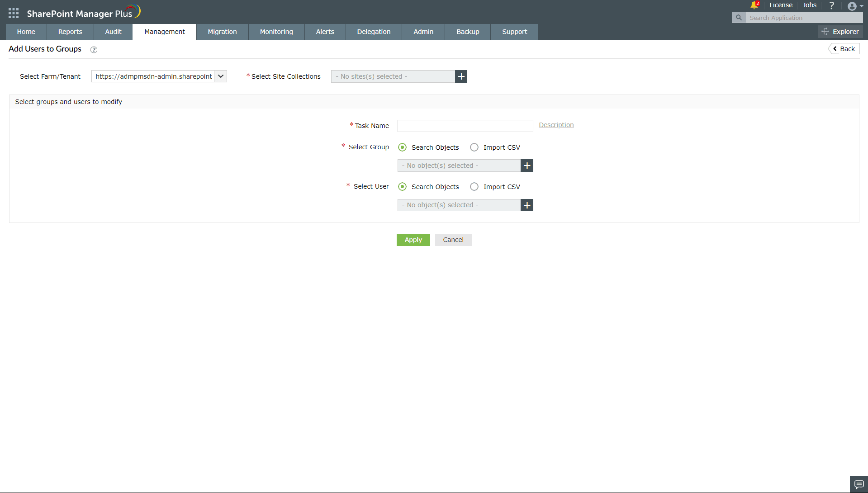This screenshot has height=493, width=868.
Task: Open the Jobs link
Action: pos(810,5)
